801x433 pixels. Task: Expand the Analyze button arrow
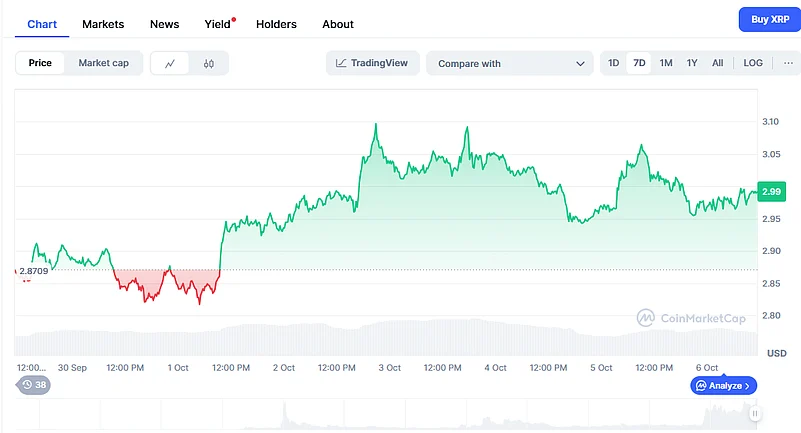748,385
